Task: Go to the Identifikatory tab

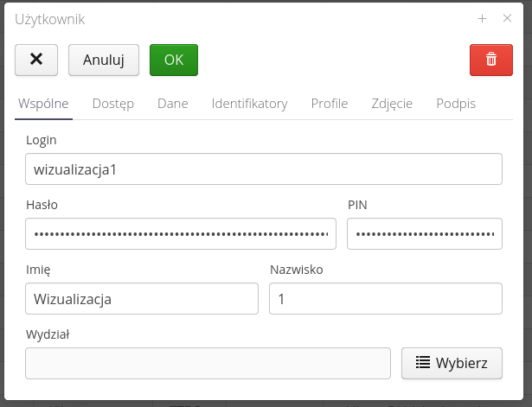Action: [249, 104]
